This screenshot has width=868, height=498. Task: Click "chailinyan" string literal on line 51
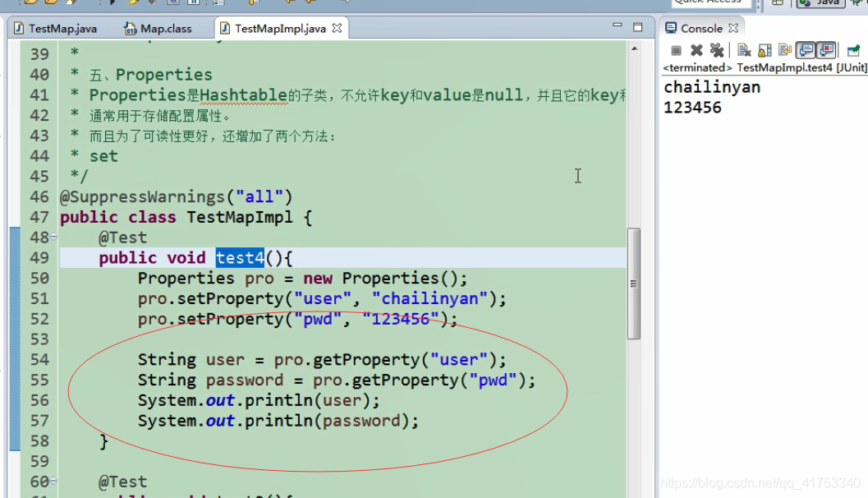[430, 298]
